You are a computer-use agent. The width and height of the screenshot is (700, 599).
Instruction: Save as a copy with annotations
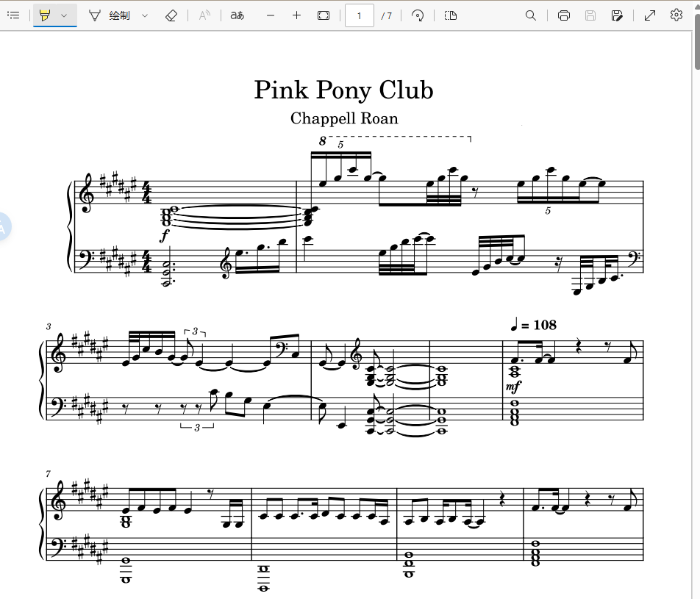617,15
